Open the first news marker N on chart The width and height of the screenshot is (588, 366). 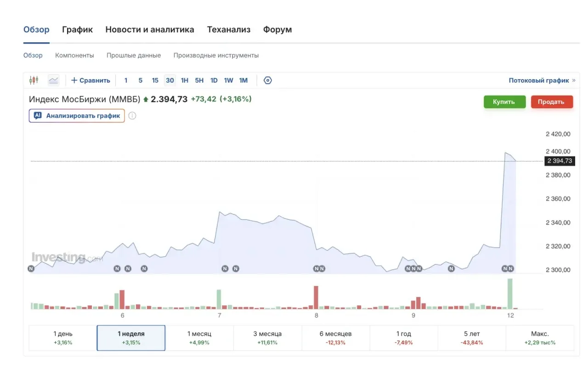point(31,269)
